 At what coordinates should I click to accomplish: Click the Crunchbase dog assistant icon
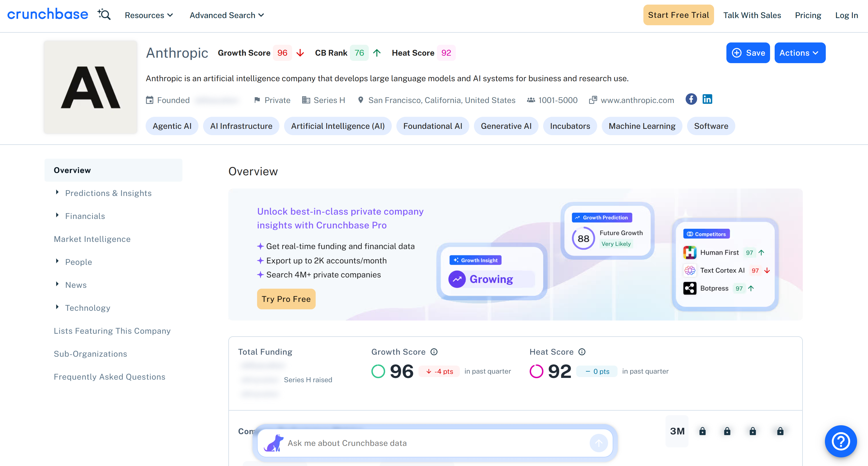tap(274, 443)
